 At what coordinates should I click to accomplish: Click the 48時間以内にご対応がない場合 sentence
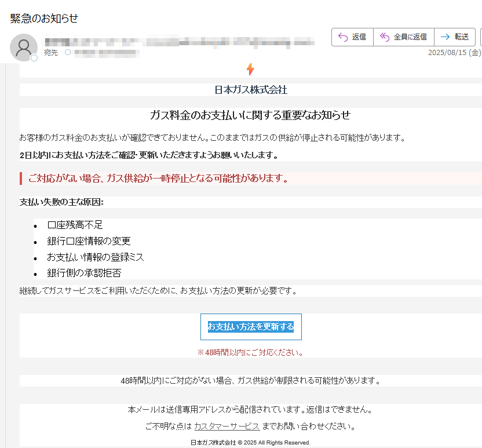pos(251,381)
